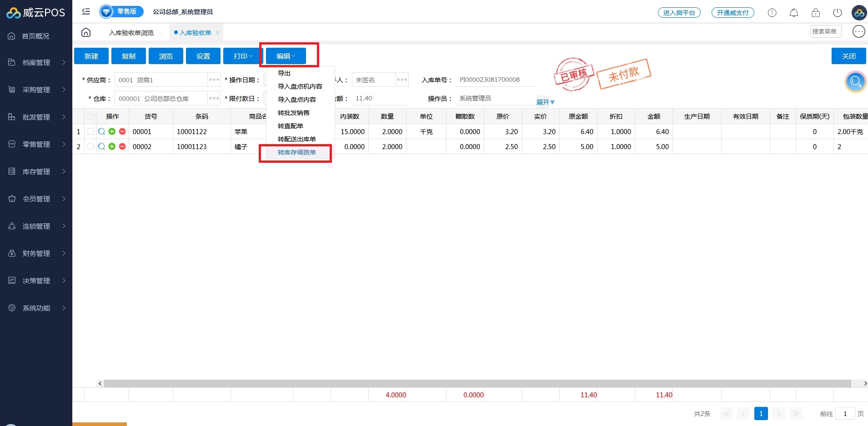Click the lock screen icon
The height and width of the screenshot is (426, 868).
[816, 13]
